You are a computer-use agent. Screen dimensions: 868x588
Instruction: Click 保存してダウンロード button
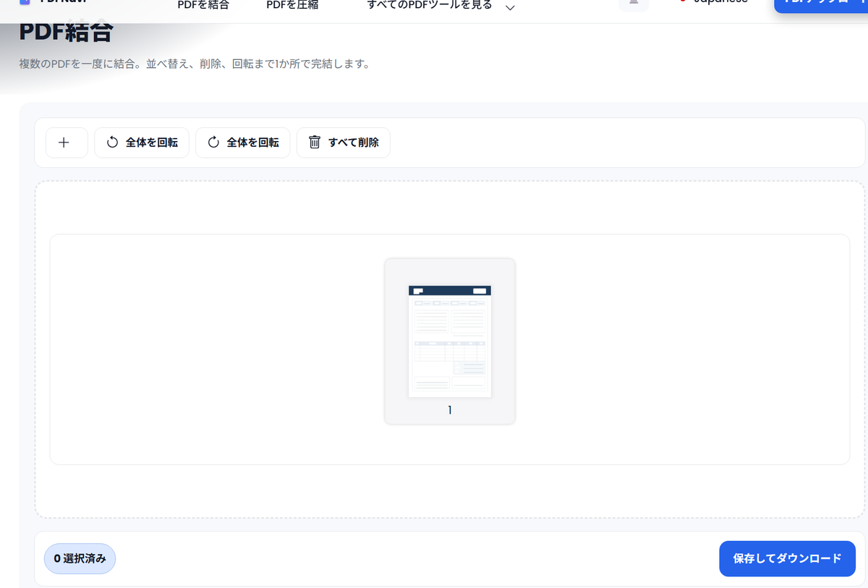tap(787, 558)
